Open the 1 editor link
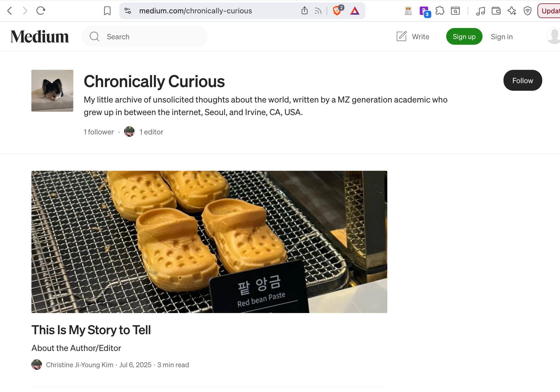Image resolution: width=560 pixels, height=392 pixels. [x=151, y=132]
